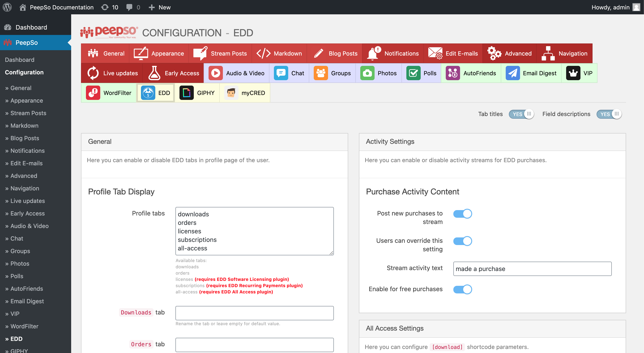Click the Blog Posts pencil icon

[318, 53]
